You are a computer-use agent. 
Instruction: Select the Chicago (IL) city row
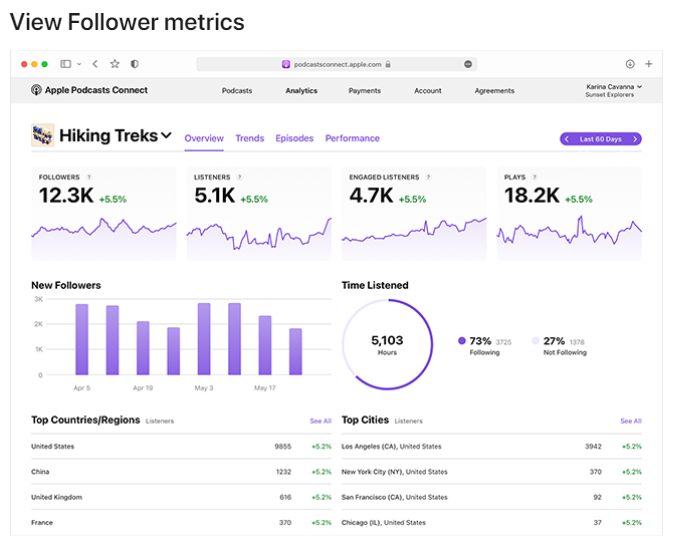[491, 522]
